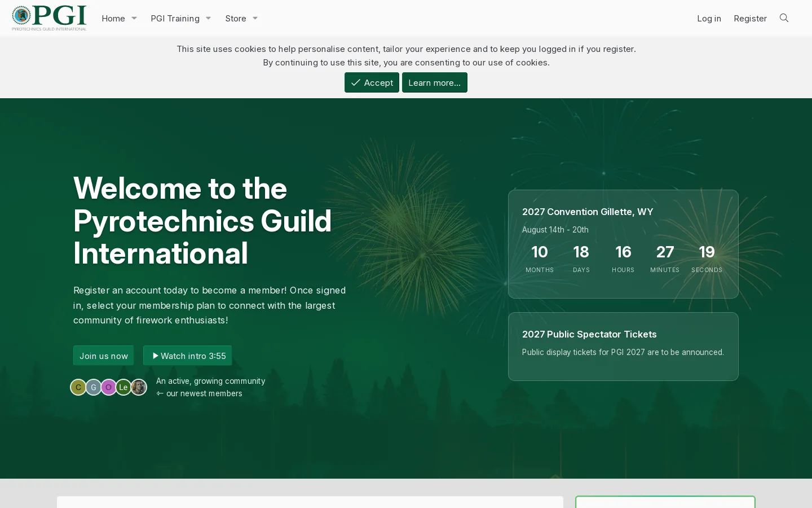Image resolution: width=812 pixels, height=508 pixels.
Task: Select member avatar labeled O
Action: 108,387
